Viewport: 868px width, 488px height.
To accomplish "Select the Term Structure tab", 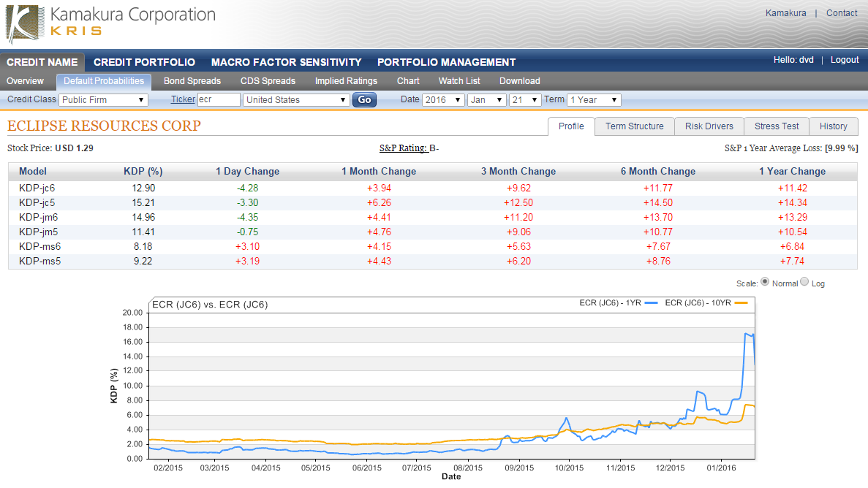I will pyautogui.click(x=635, y=126).
